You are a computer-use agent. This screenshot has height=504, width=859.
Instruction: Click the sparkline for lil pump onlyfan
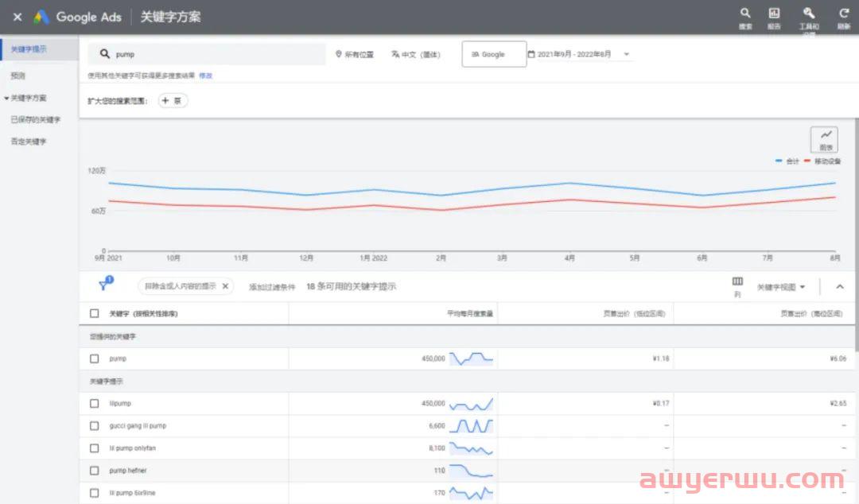pos(471,448)
